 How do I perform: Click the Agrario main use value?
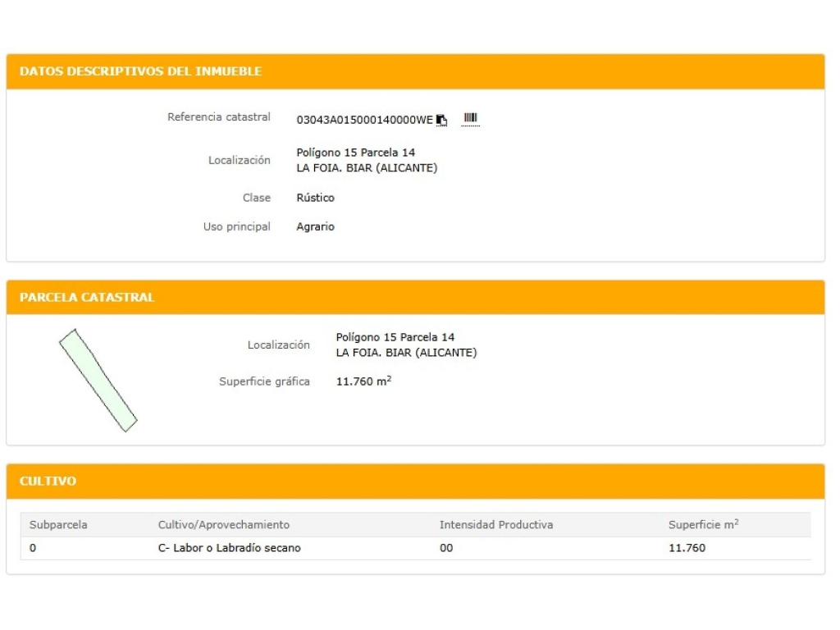[x=316, y=226]
